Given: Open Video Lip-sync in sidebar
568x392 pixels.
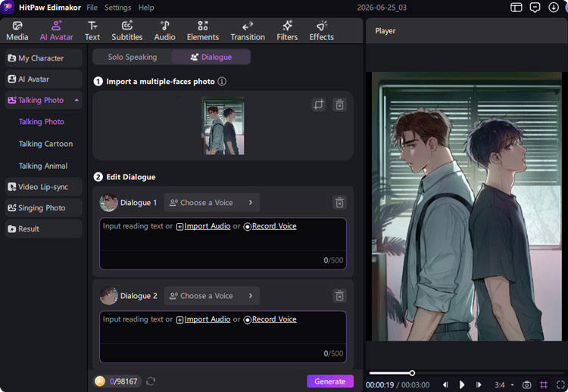Looking at the screenshot, I should (43, 187).
